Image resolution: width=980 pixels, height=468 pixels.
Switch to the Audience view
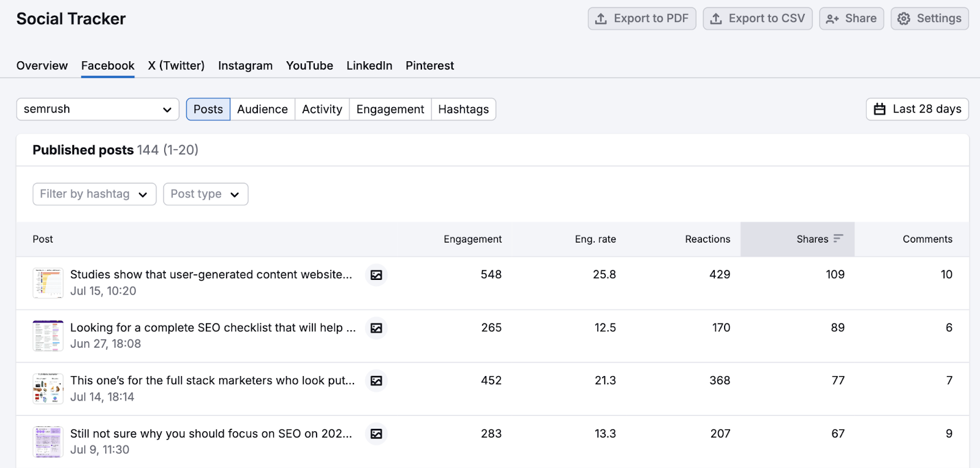click(262, 109)
